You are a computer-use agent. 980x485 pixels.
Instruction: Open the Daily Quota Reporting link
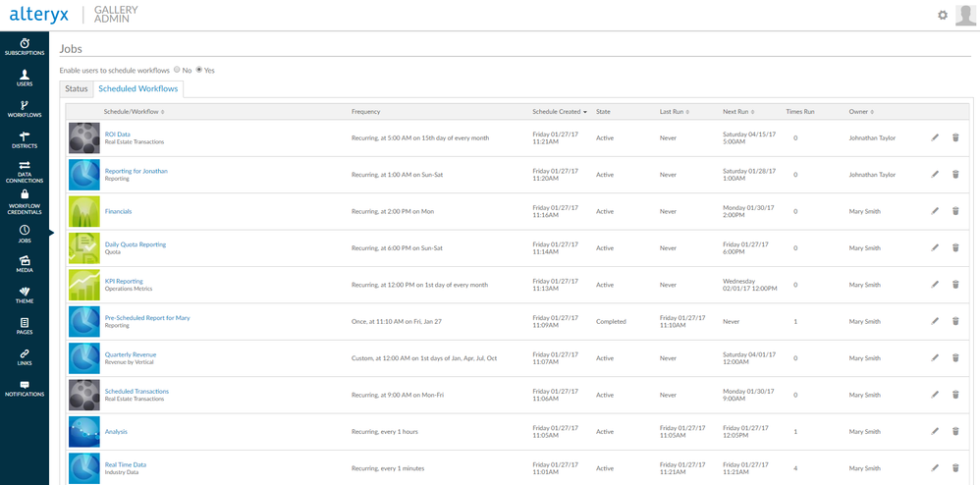pos(135,244)
